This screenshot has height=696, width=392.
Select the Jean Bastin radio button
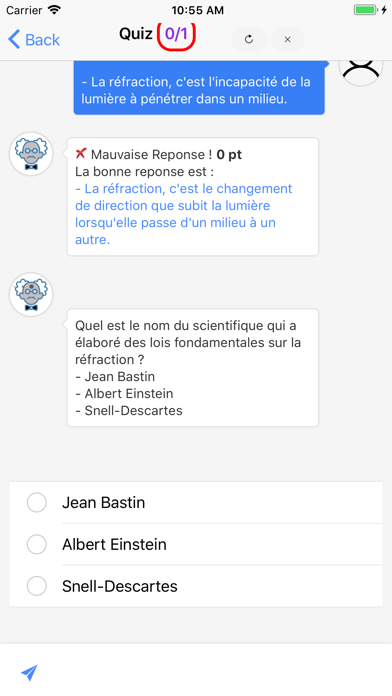[37, 502]
